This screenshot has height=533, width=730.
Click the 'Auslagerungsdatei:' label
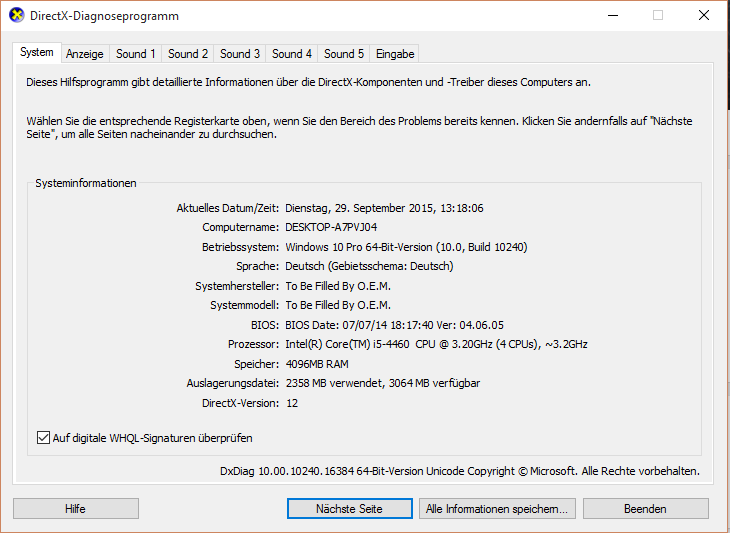(x=233, y=383)
